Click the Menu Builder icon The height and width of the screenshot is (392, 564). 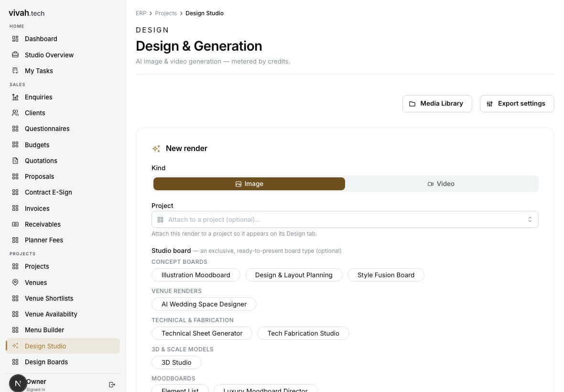tap(15, 330)
